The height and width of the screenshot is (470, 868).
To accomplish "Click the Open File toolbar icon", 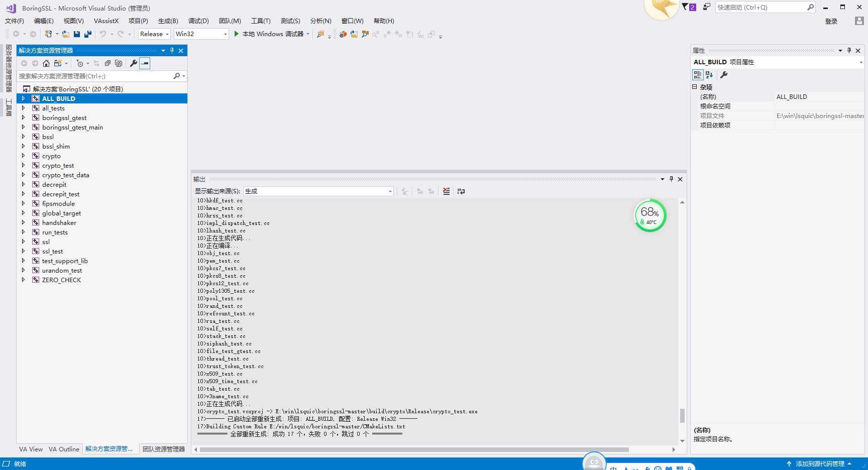I will [x=66, y=34].
